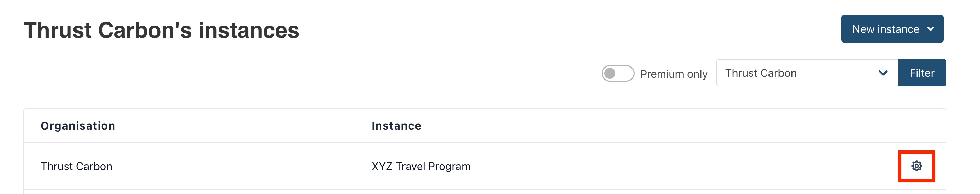The height and width of the screenshot is (194, 980).
Task: Click the Organisation column header
Action: (x=78, y=126)
